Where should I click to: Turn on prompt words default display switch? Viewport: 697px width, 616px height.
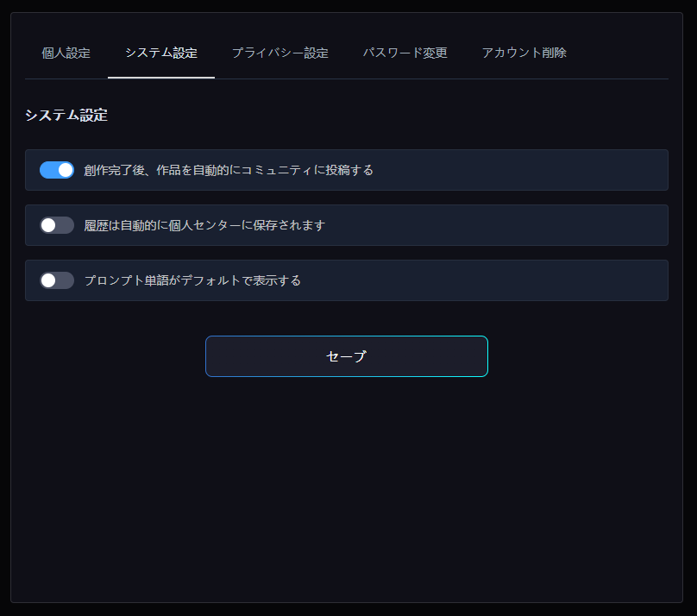57,280
